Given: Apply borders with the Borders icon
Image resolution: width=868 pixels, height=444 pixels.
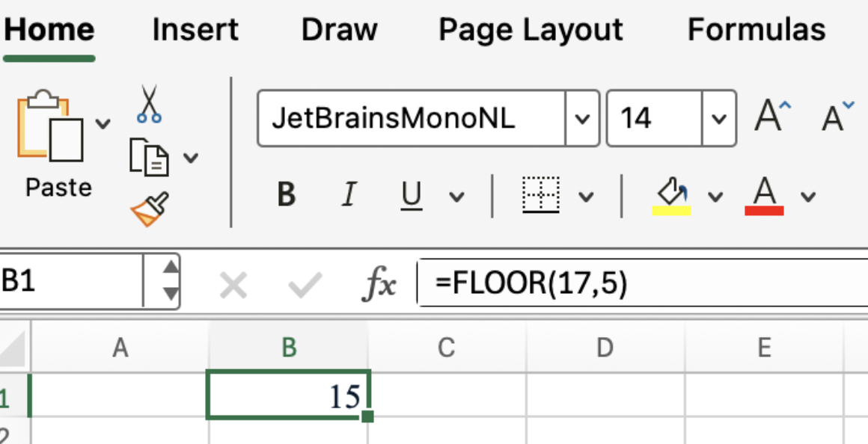Looking at the screenshot, I should tap(541, 194).
